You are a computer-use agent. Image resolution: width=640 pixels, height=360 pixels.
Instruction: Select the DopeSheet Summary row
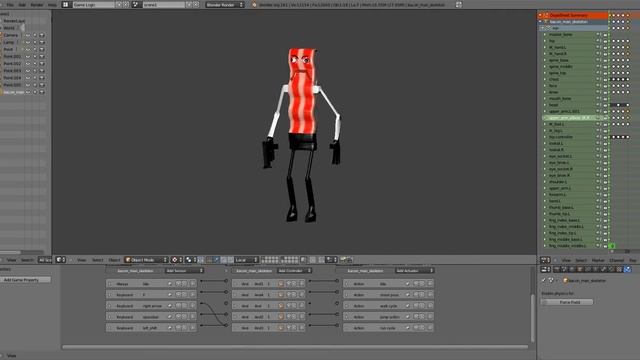point(573,15)
